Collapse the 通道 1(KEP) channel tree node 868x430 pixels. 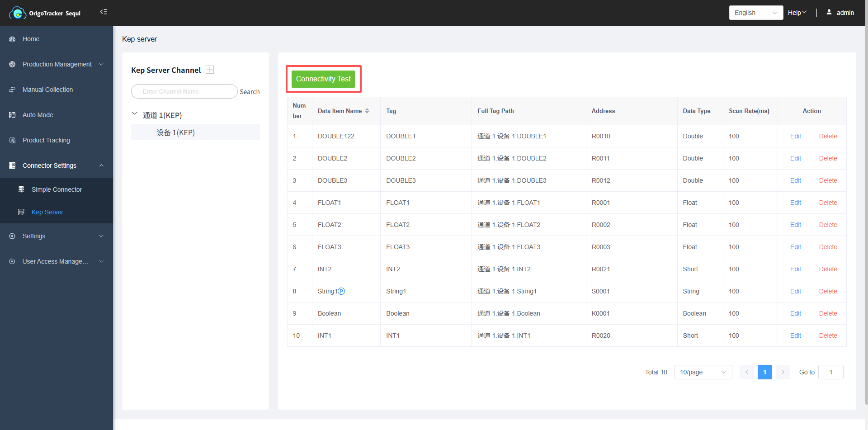(135, 113)
